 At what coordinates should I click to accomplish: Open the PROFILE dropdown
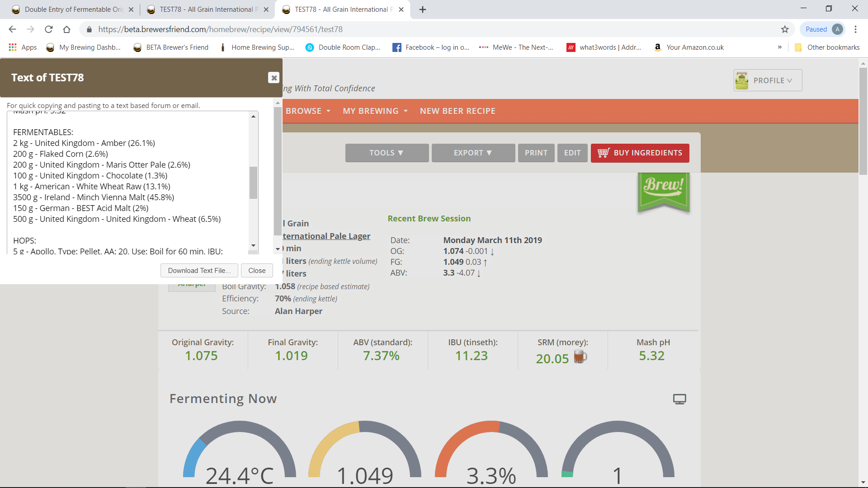pyautogui.click(x=768, y=80)
